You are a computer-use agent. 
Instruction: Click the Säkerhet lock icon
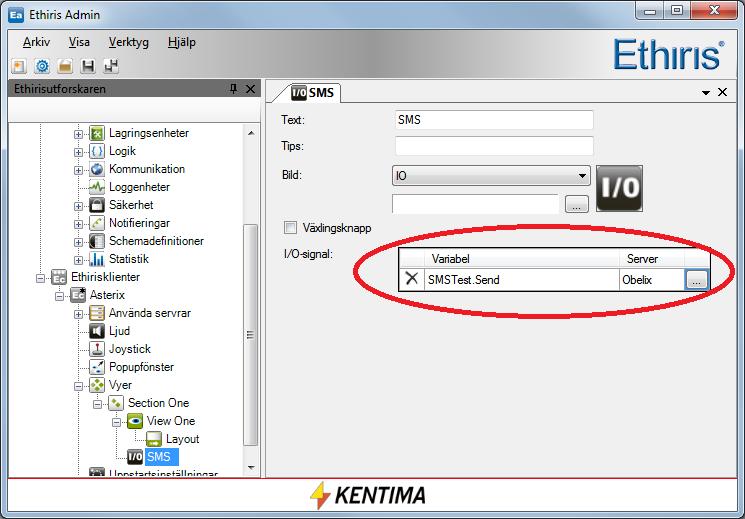(97, 205)
